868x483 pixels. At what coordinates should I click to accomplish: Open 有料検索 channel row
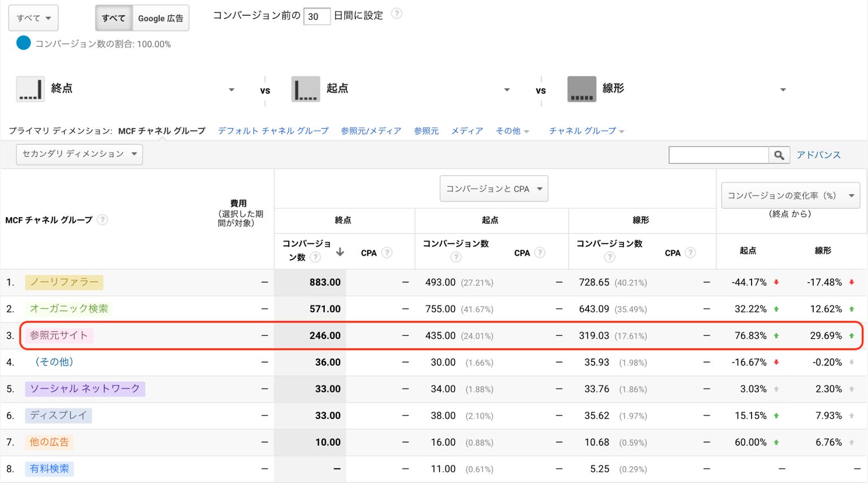pyautogui.click(x=49, y=469)
